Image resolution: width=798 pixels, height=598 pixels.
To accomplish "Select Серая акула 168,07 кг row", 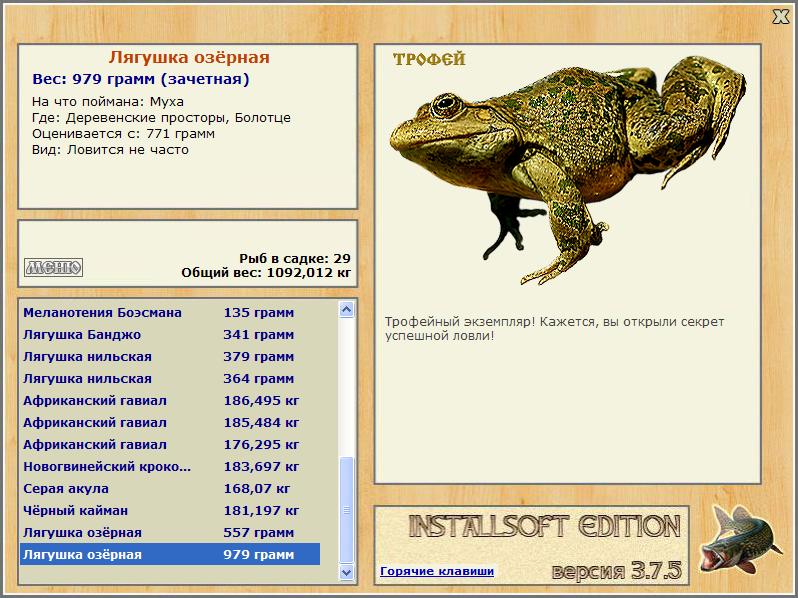I will click(170, 489).
